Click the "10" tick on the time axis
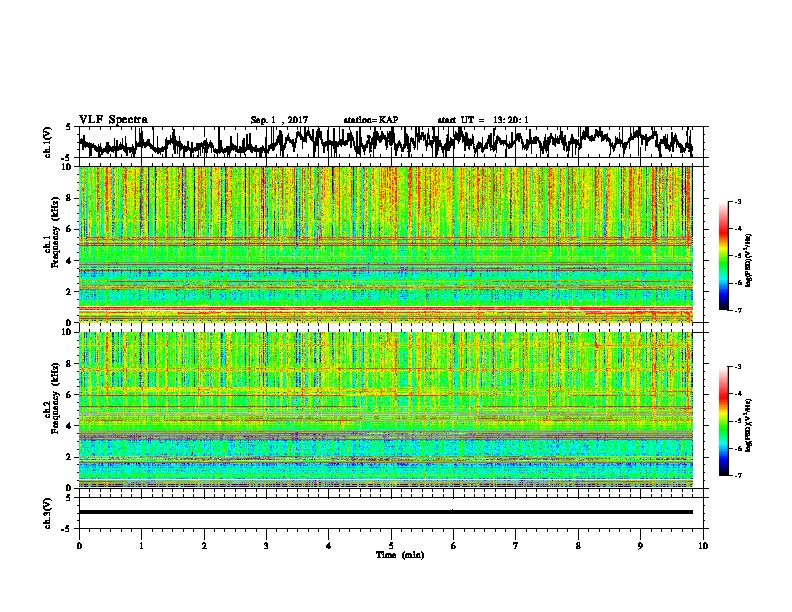Image resolution: width=792 pixels, height=612 pixels. coord(703,546)
